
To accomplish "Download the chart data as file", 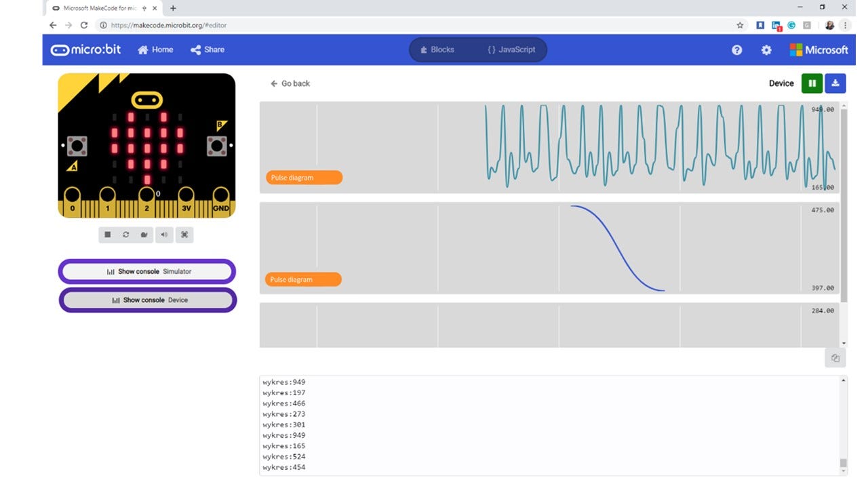I will click(x=835, y=83).
